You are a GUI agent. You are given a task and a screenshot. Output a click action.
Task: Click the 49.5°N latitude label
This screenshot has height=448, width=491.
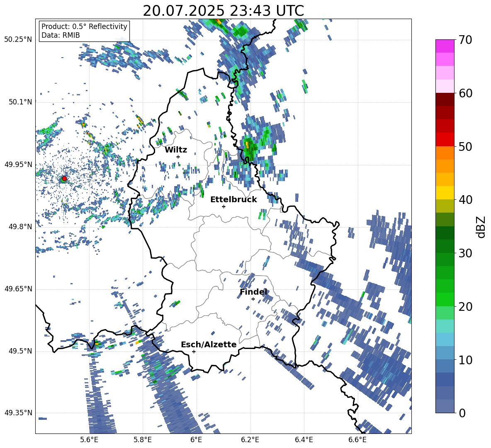(20, 351)
